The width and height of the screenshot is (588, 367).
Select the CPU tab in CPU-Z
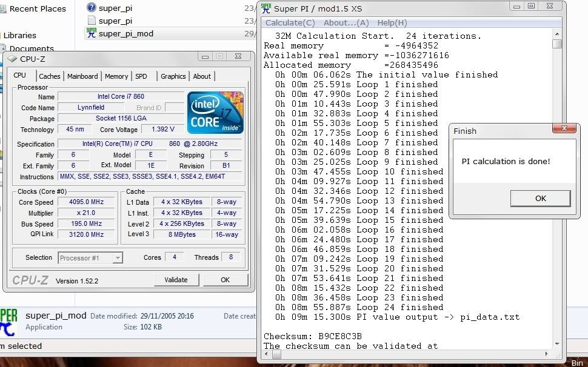point(20,75)
